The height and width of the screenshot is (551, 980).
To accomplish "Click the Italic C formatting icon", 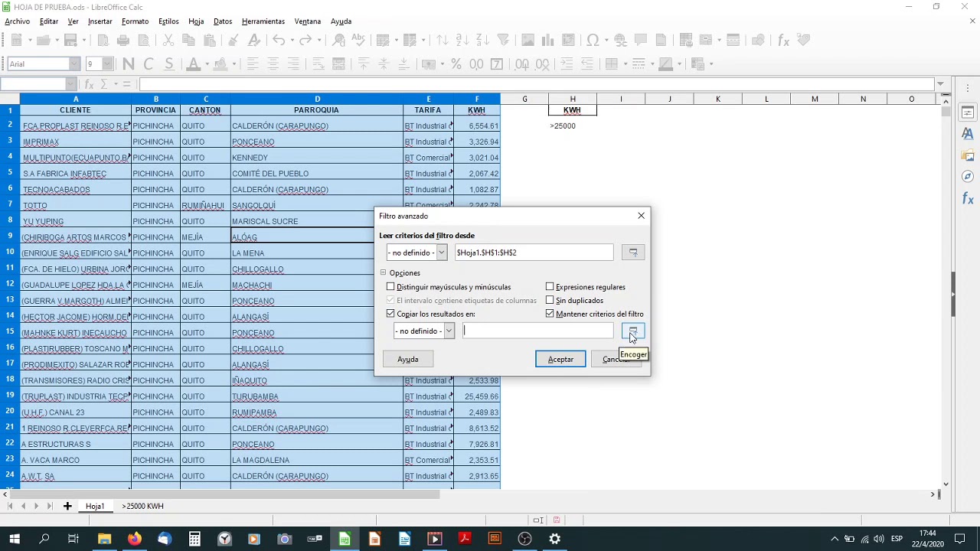I will point(149,64).
